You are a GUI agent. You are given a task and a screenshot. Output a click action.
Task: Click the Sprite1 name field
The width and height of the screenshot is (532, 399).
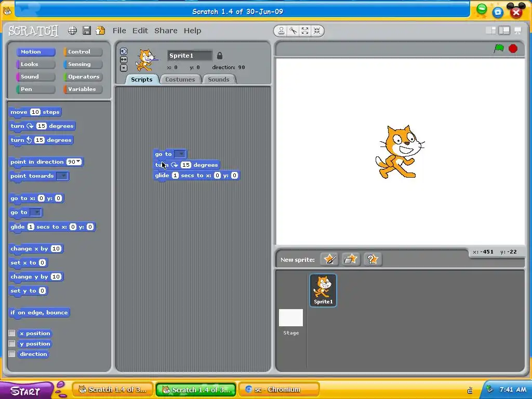(190, 55)
